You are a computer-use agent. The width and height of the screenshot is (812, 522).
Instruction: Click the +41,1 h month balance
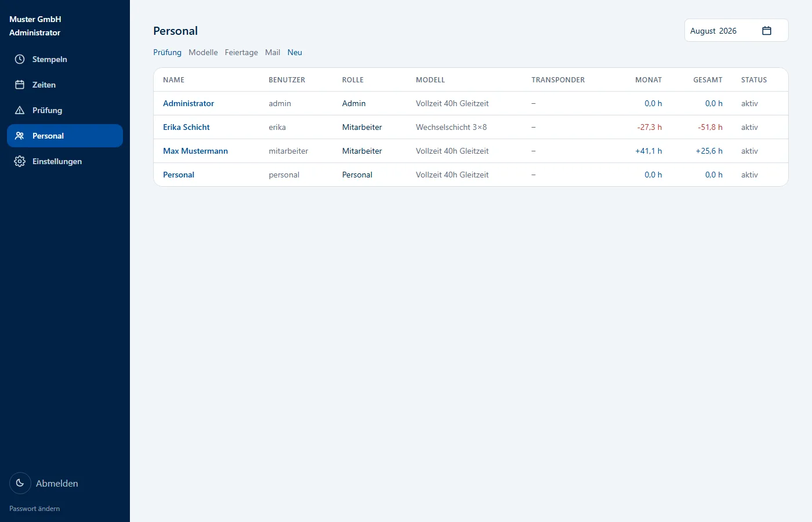coord(648,151)
